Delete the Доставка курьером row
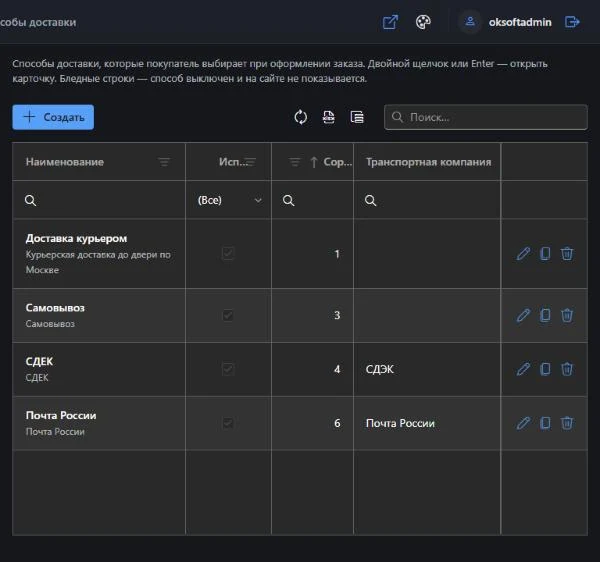This screenshot has width=600, height=562. click(x=567, y=254)
